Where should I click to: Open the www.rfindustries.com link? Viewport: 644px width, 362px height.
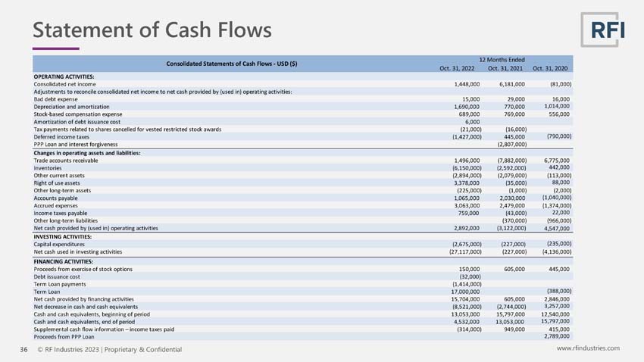(x=588, y=348)
